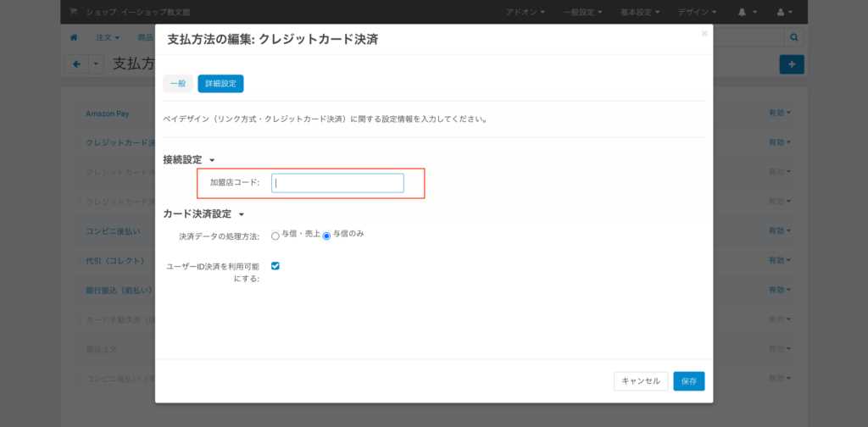Open the デザイン dropdown menu
The image size is (868, 427).
[x=697, y=12]
